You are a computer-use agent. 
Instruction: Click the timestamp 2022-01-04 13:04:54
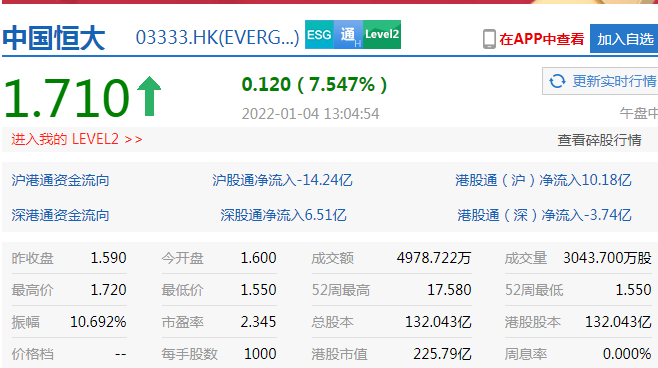[311, 114]
